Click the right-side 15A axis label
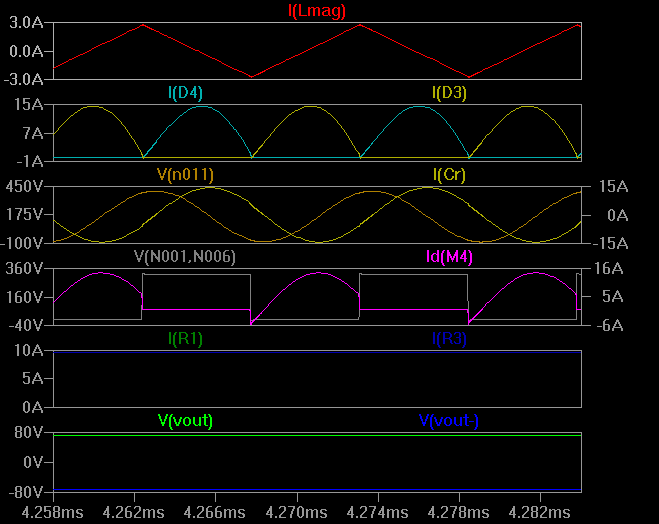Viewport: 659px width, 524px height. point(614,187)
